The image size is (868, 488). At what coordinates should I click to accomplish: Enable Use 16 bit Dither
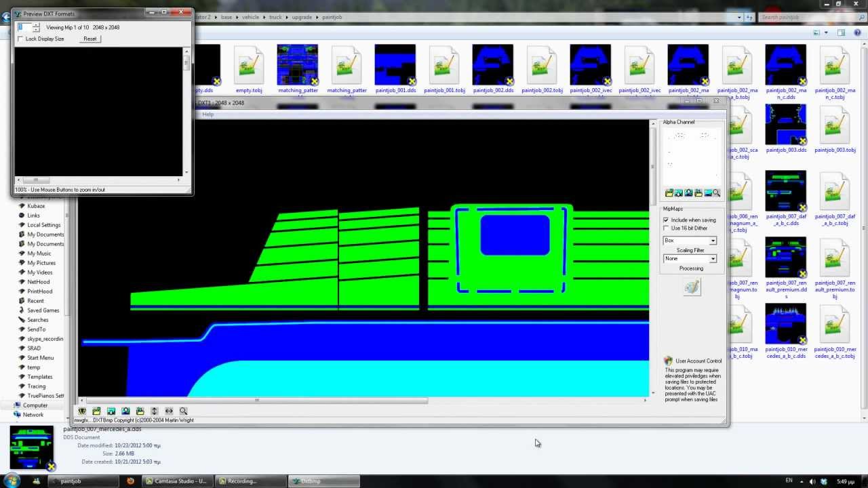(666, 228)
